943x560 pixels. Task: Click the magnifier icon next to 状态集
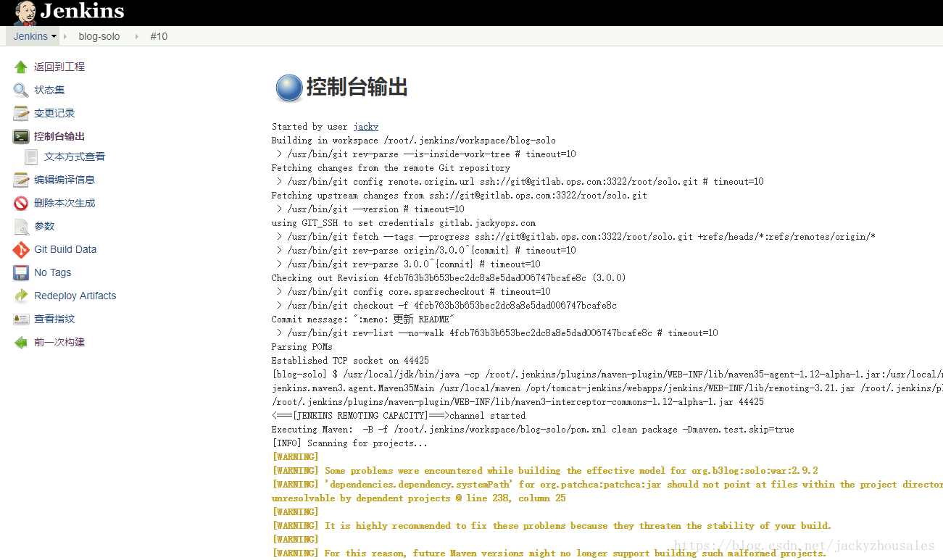[x=21, y=90]
